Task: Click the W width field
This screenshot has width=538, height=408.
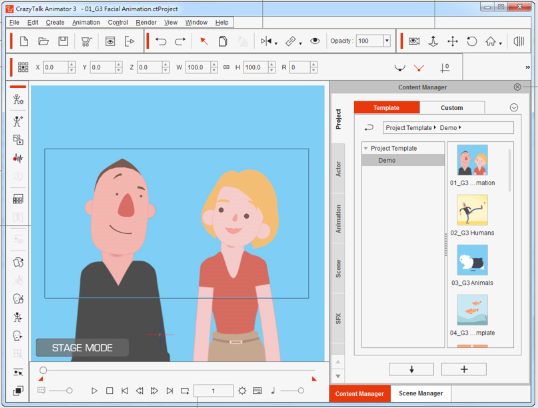Action: tap(198, 68)
